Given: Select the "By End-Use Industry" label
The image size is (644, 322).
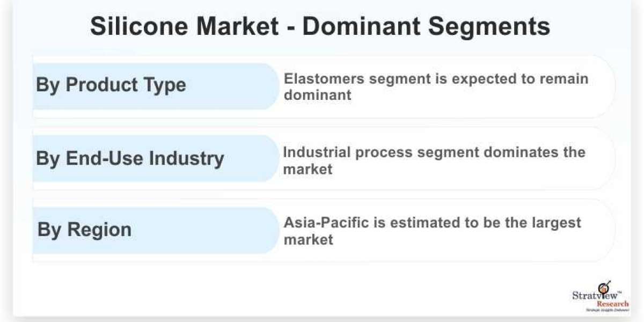Looking at the screenshot, I should [130, 158].
